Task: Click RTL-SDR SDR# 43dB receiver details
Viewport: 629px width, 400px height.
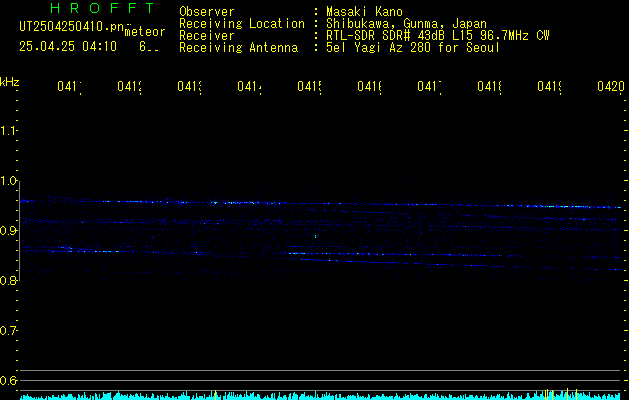Action: point(438,36)
